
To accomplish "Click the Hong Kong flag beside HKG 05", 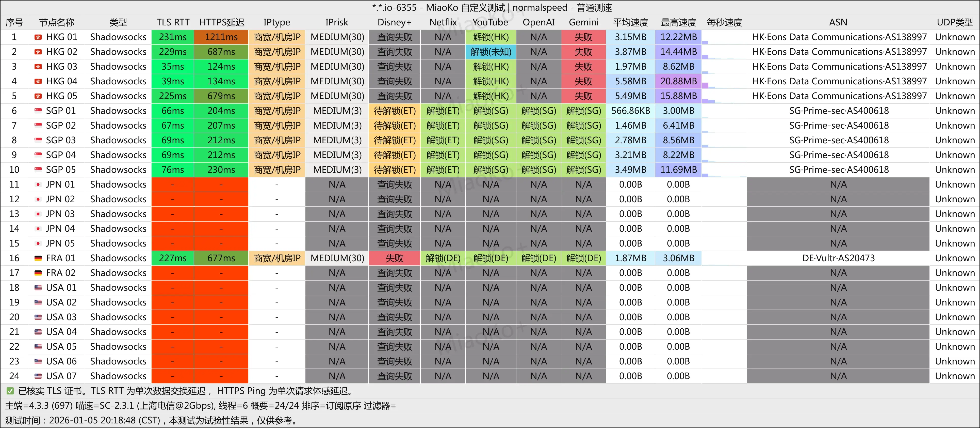I will pyautogui.click(x=38, y=96).
